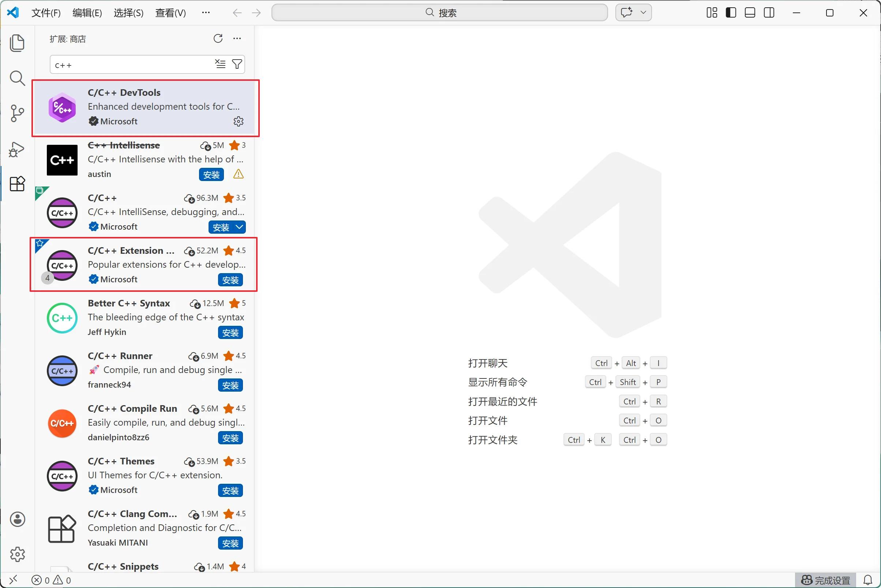This screenshot has width=881, height=588.
Task: Click the austin publisher name
Action: (x=100, y=174)
